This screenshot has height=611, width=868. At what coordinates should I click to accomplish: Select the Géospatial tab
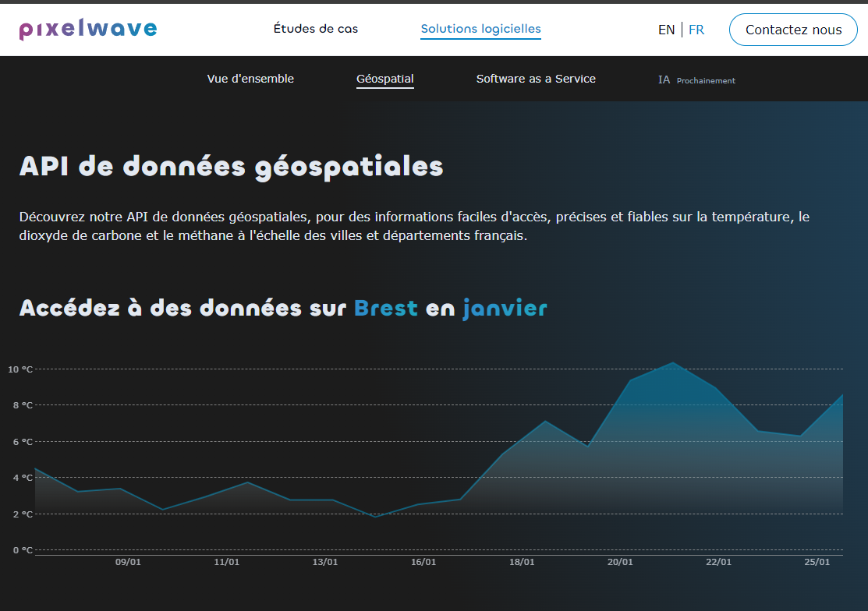(x=384, y=79)
